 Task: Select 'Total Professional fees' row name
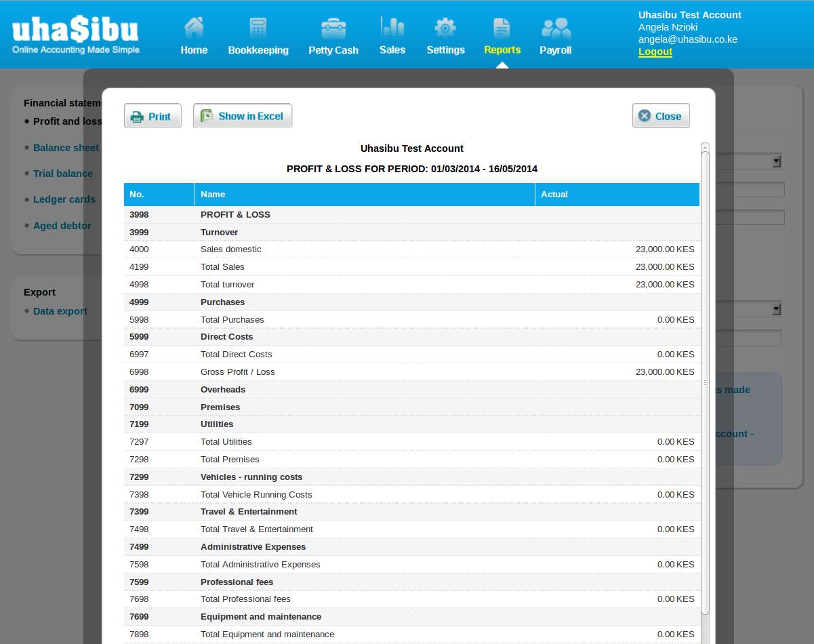point(245,599)
